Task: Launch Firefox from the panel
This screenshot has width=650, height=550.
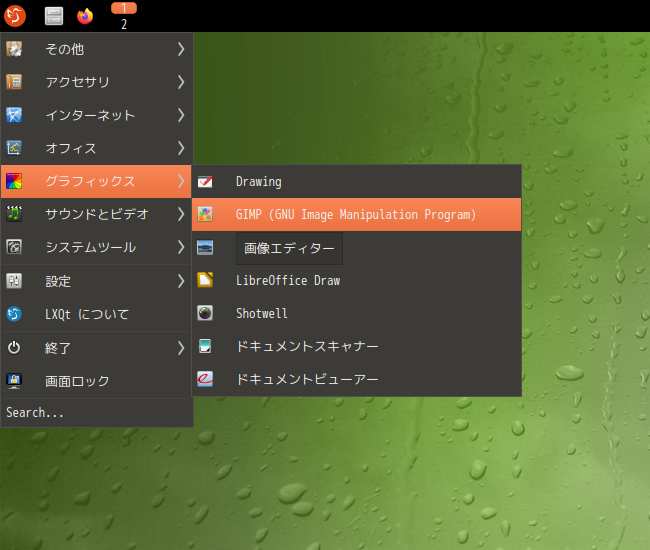Action: pyautogui.click(x=85, y=16)
